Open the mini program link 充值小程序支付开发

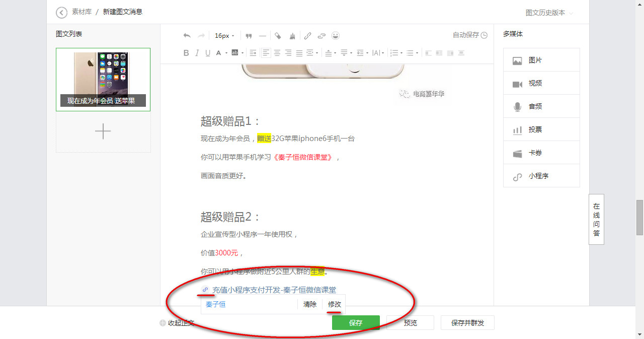(274, 290)
